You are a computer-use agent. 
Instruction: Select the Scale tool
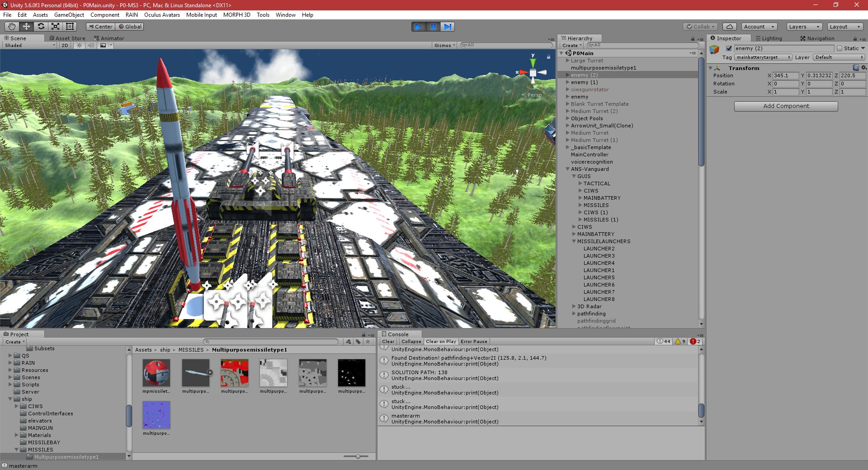coord(56,27)
